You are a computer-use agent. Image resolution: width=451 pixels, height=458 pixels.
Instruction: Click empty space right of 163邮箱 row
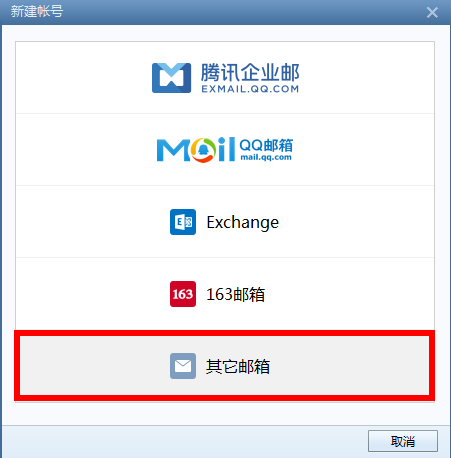[350, 294]
